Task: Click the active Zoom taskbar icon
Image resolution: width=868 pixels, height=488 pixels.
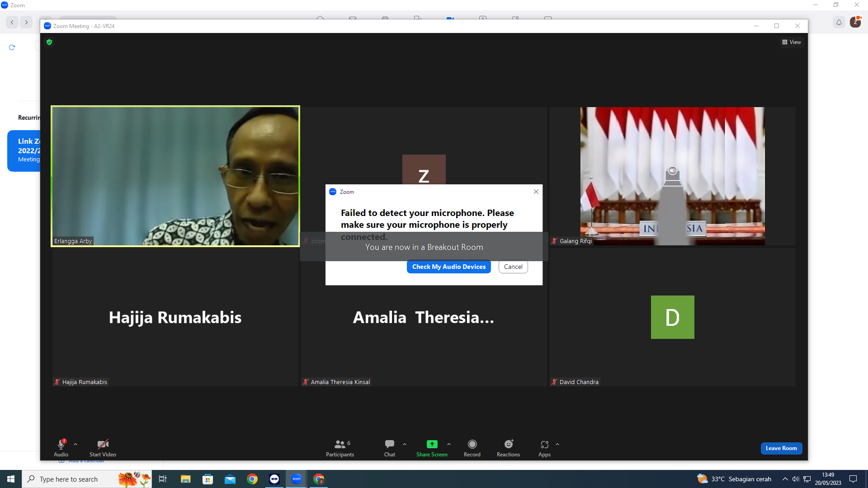Action: click(297, 479)
